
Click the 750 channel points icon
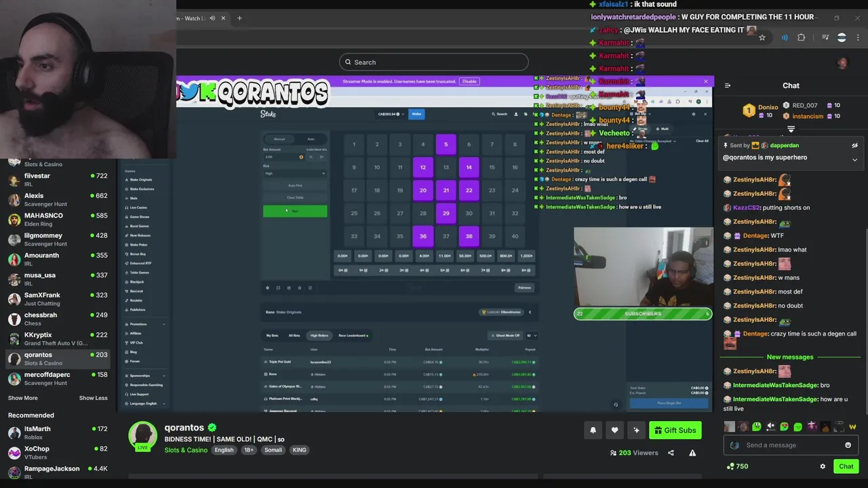[x=730, y=466]
